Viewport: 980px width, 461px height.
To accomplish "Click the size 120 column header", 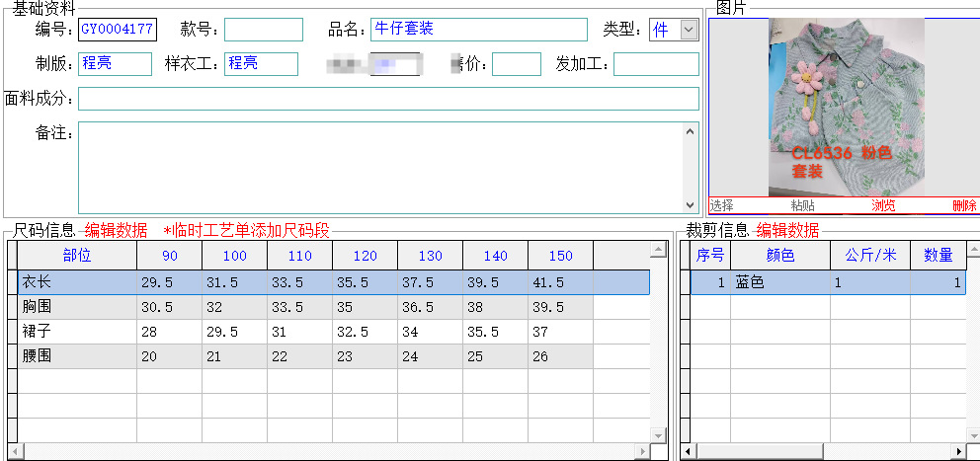I will coord(365,256).
